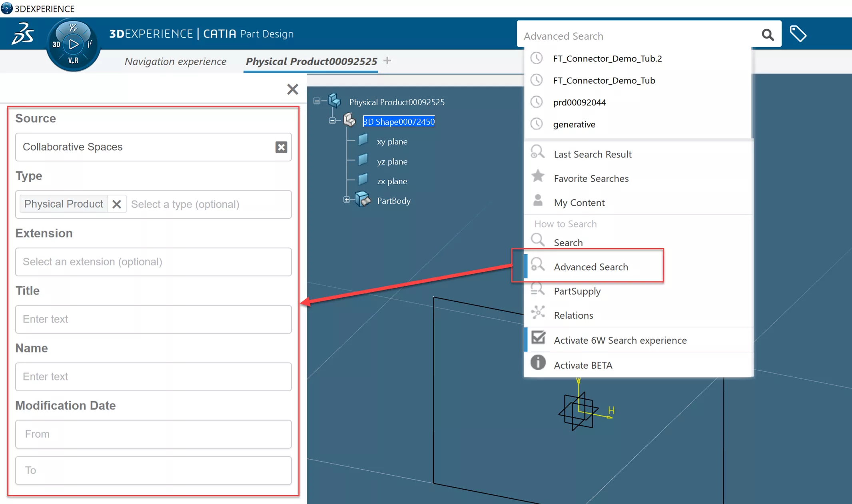Select PartBody label in the tree
Viewport: 852px width, 504px height.
tap(394, 201)
